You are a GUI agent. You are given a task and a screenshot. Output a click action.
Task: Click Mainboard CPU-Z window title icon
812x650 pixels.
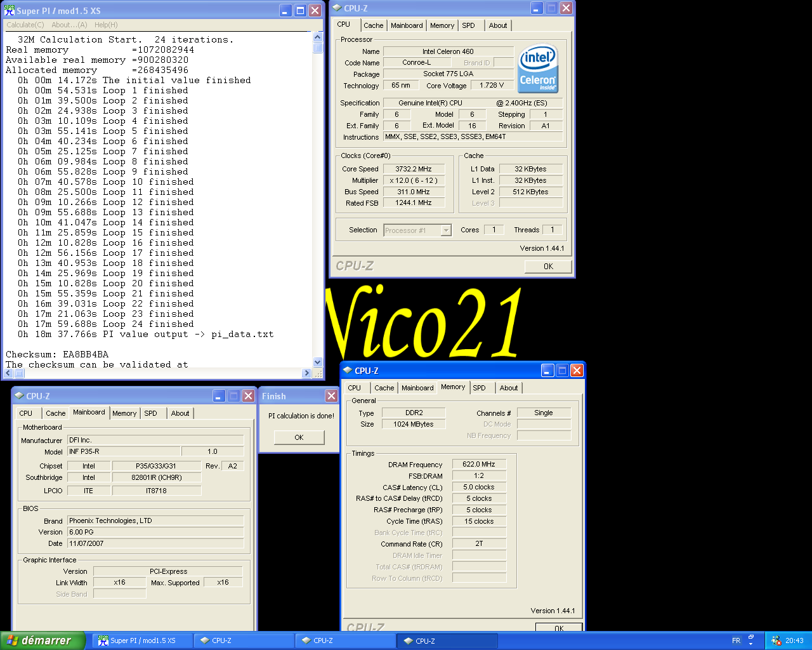coord(19,395)
